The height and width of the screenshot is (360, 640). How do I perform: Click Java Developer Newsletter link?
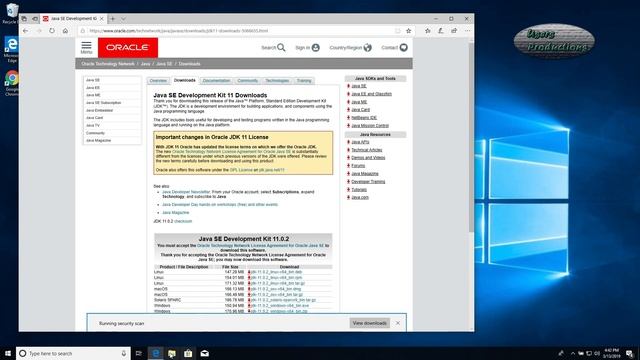pyautogui.click(x=186, y=191)
